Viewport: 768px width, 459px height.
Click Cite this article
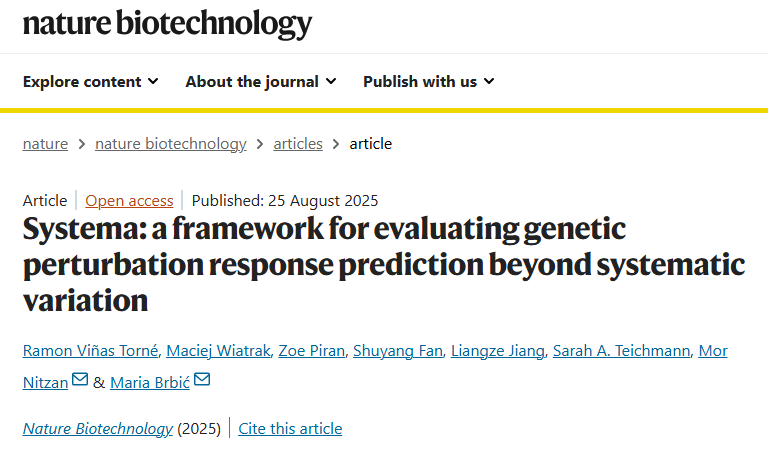[x=290, y=429]
